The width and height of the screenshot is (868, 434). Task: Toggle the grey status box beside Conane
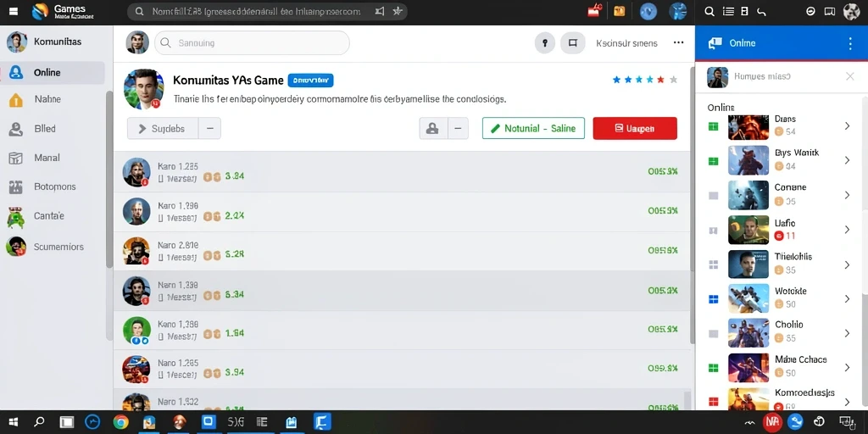click(714, 196)
